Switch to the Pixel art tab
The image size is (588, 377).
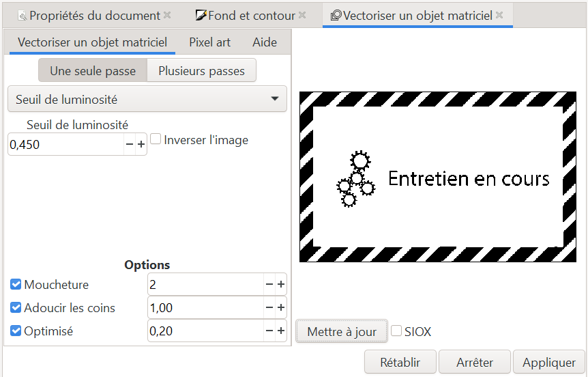pos(209,42)
